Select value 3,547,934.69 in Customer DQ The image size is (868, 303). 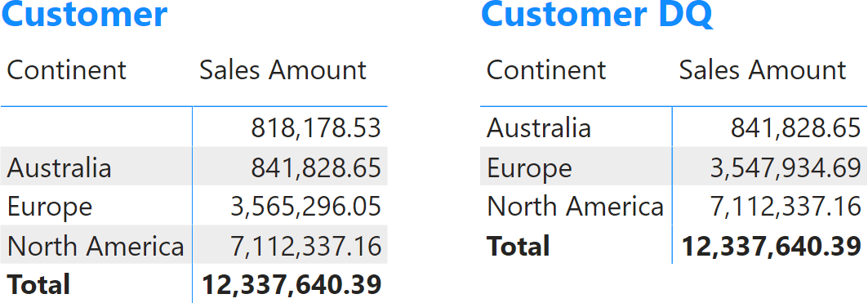[786, 167]
